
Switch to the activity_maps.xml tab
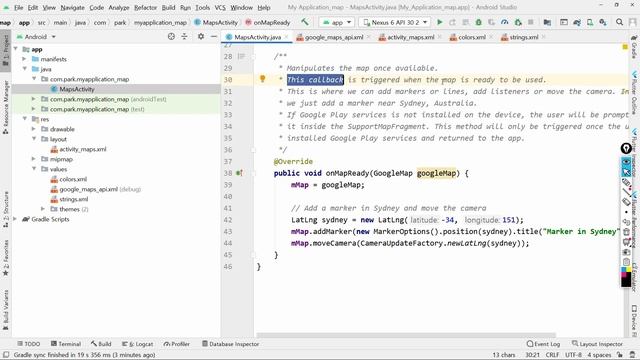pyautogui.click(x=410, y=37)
